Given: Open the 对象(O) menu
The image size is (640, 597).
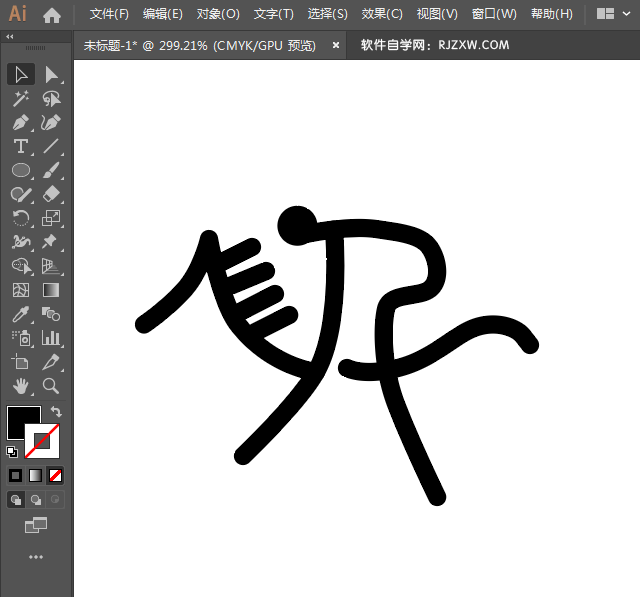Looking at the screenshot, I should [218, 14].
